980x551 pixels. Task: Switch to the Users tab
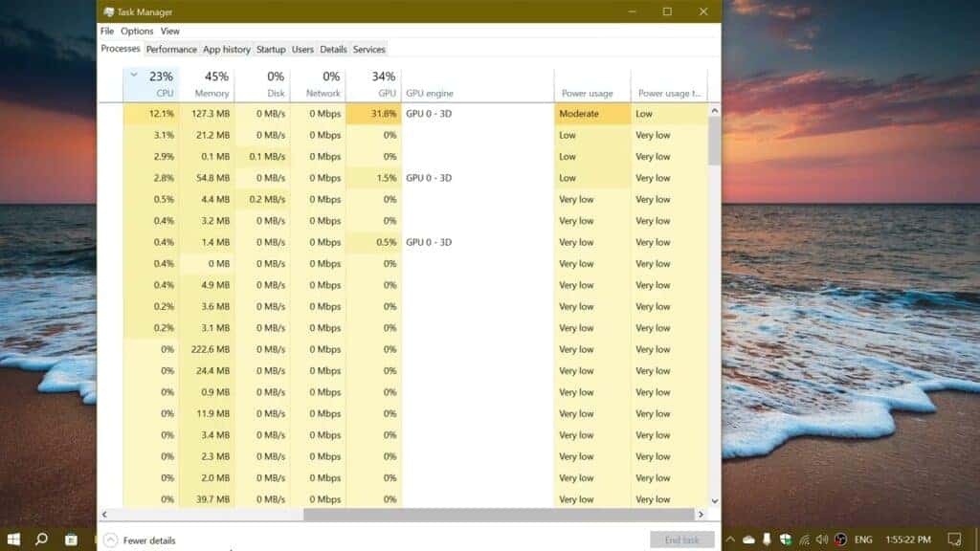click(302, 50)
